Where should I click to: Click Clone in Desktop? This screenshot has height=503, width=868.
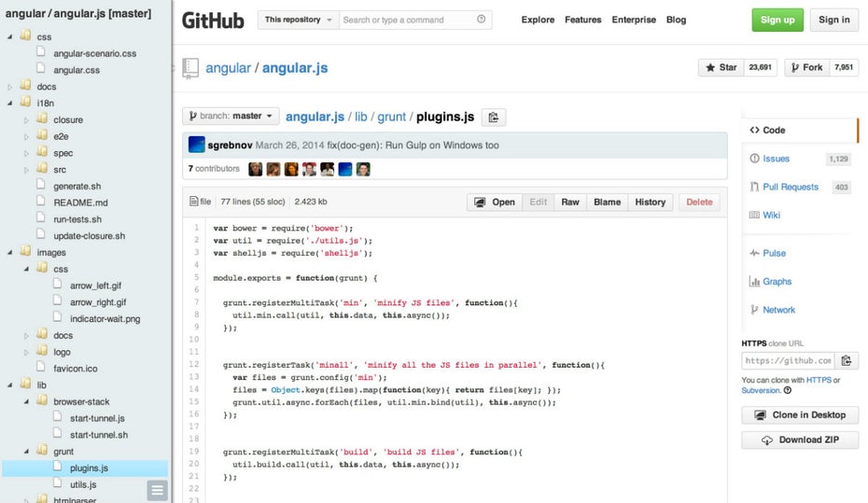(x=800, y=415)
